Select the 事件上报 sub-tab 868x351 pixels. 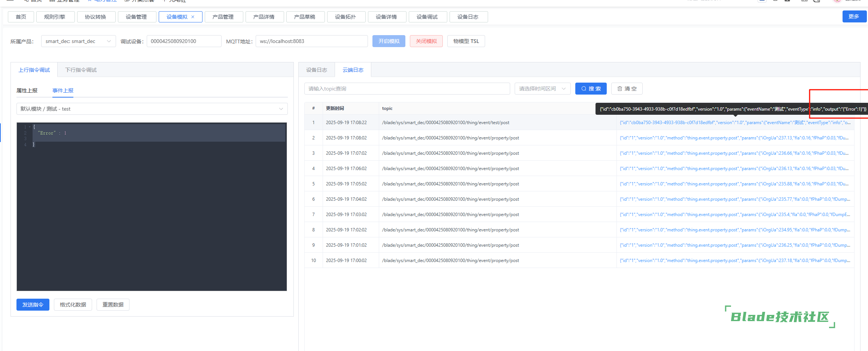tap(63, 90)
